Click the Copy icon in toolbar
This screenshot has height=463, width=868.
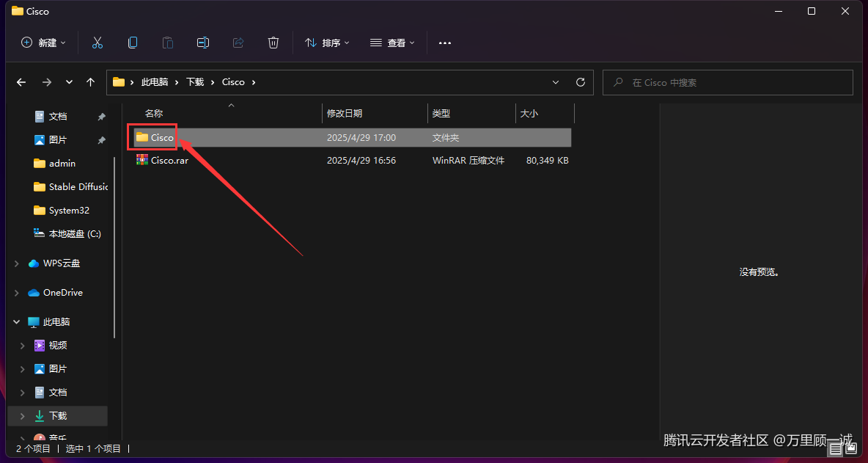pos(133,43)
